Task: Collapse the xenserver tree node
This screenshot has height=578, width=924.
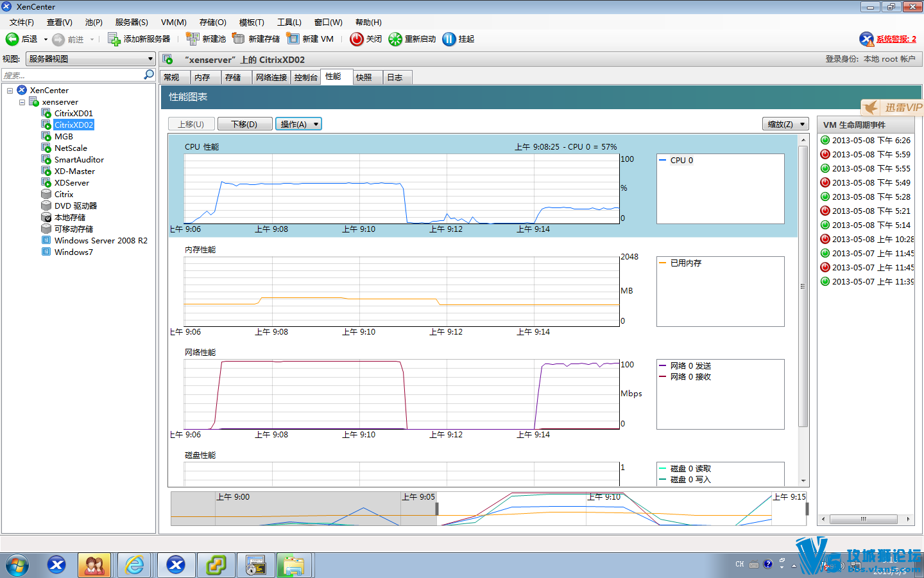Action: click(22, 102)
